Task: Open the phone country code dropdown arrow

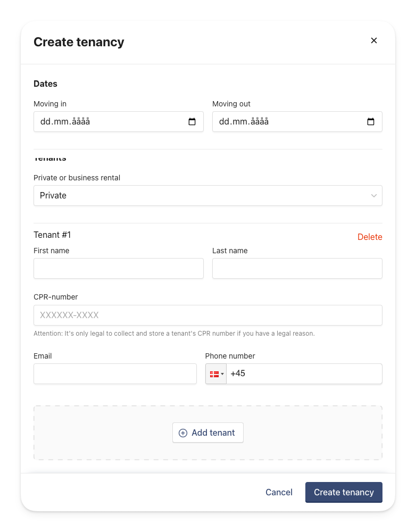Action: (x=222, y=374)
